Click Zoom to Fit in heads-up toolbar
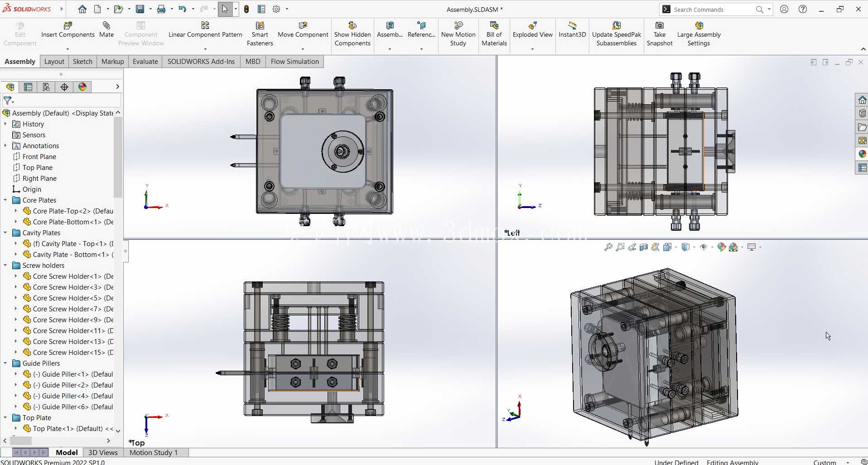The width and height of the screenshot is (868, 465). tap(608, 247)
